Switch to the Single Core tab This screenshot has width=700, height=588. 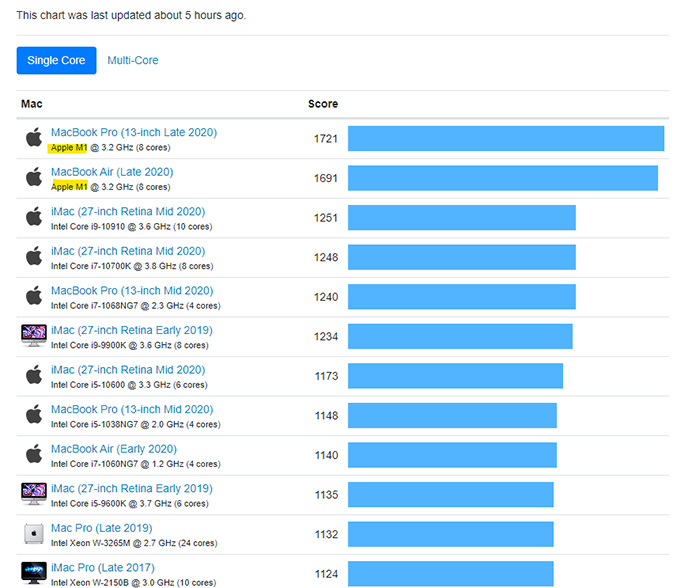coord(56,60)
